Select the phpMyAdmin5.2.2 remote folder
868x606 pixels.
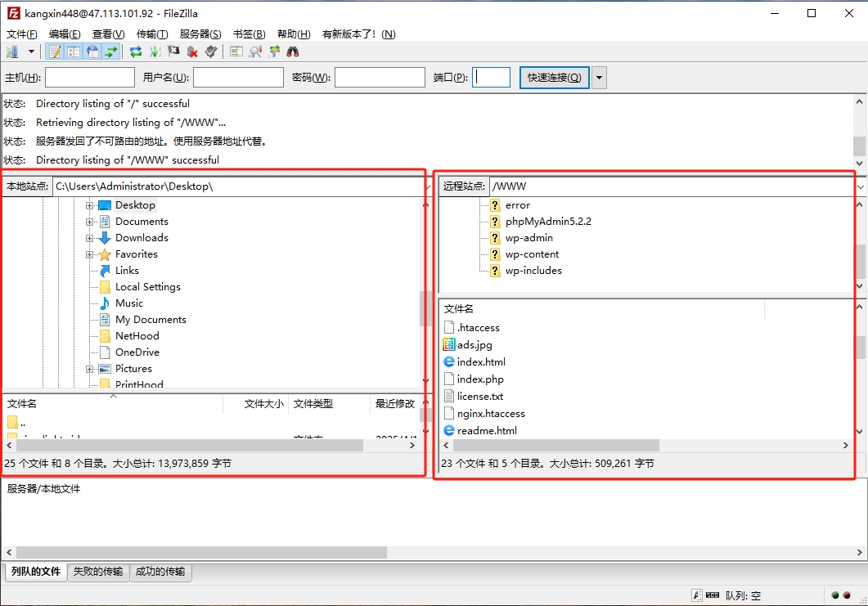tap(548, 222)
